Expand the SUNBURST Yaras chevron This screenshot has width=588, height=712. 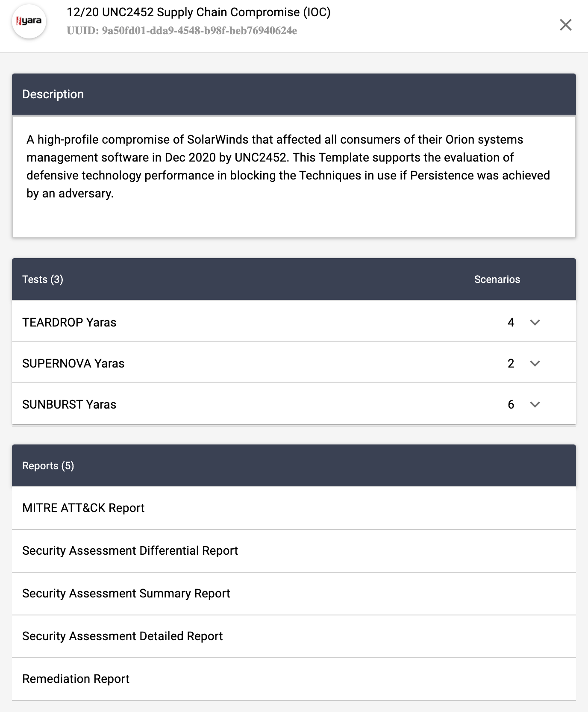(535, 404)
